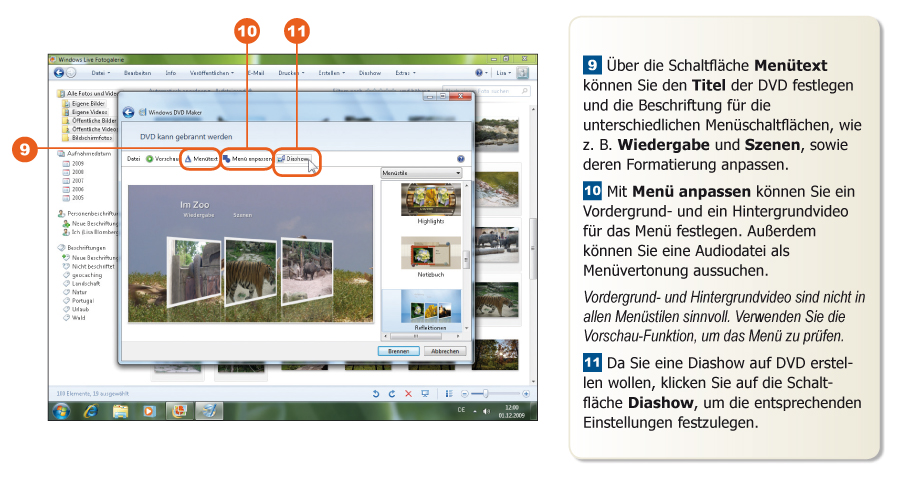Expand the Veröffentlichen menu
Image resolution: width=900 pixels, height=480 pixels.
212,73
